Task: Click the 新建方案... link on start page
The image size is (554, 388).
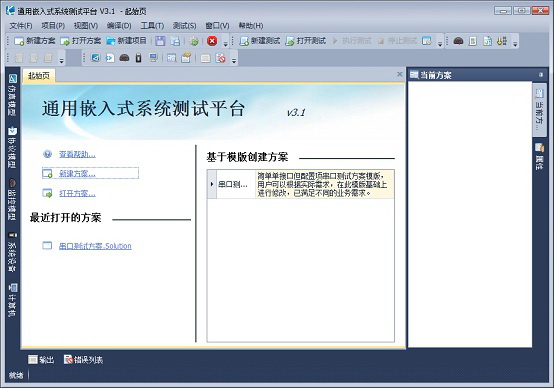Action: tap(77, 173)
